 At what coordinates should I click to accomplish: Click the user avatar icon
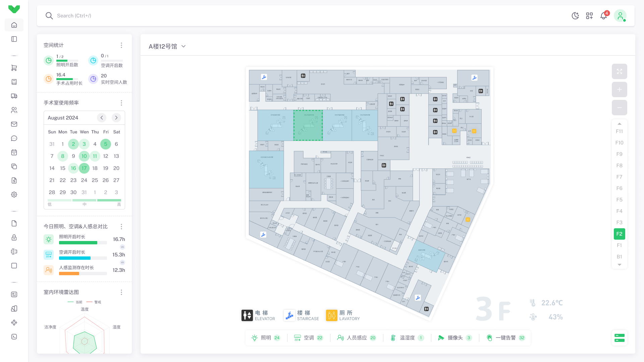point(620,16)
